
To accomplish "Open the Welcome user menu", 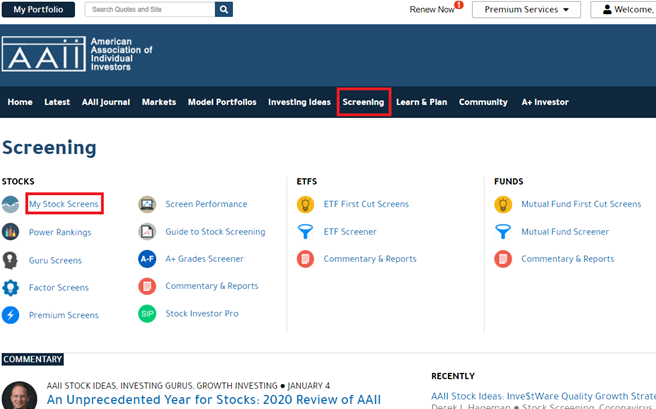I will pos(623,9).
